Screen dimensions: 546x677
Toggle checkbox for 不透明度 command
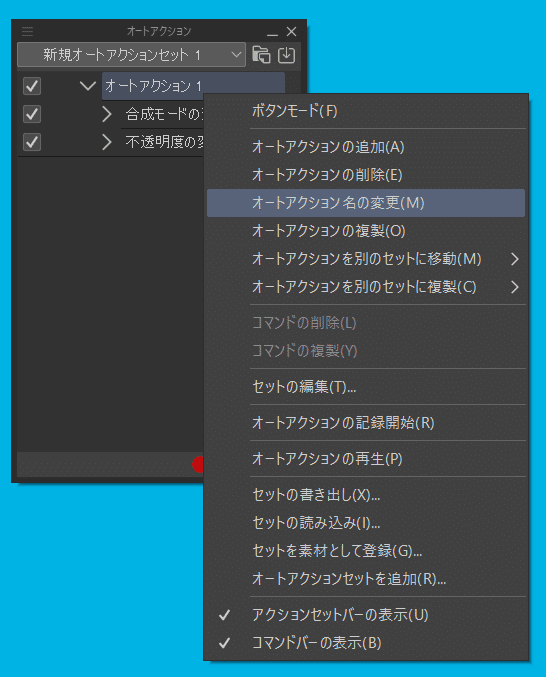[32, 142]
